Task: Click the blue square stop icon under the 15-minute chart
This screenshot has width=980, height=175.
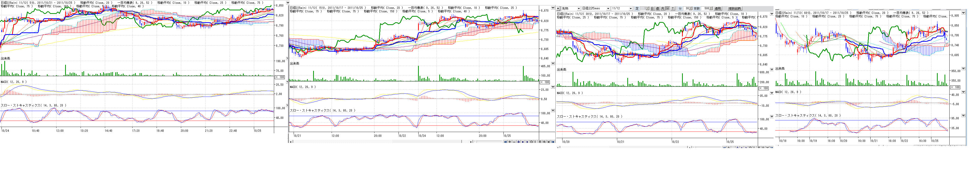Action: click(523, 142)
